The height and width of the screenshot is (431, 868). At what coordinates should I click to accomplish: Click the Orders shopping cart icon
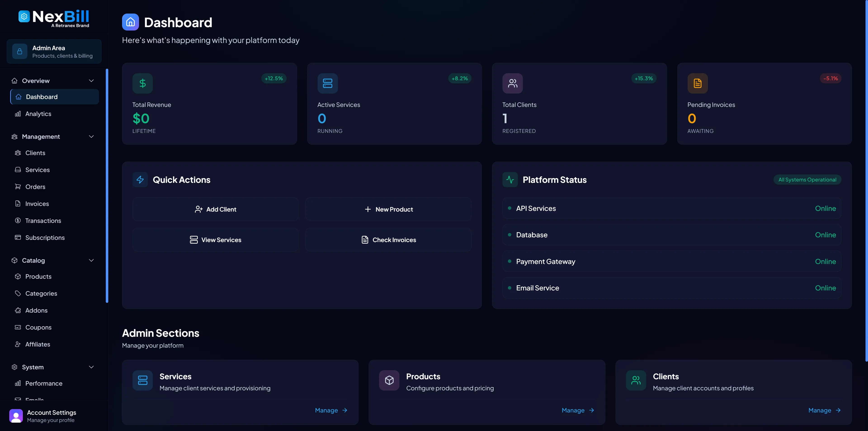18,186
